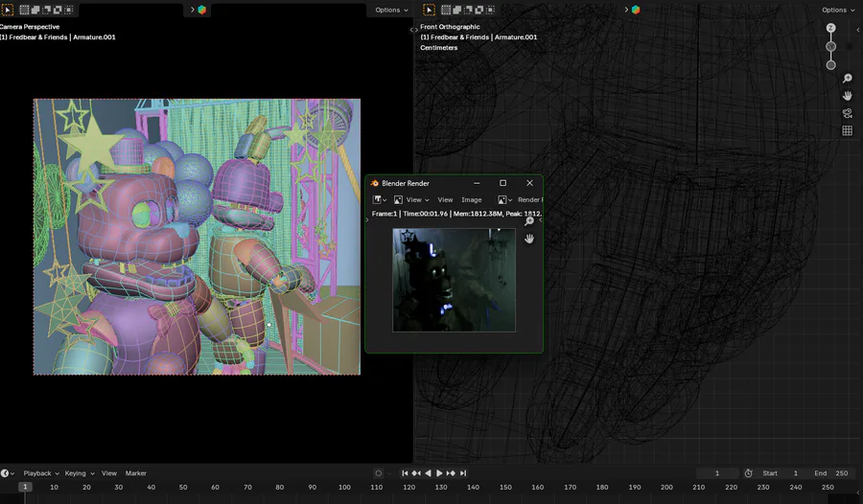Click the camera render view in left viewport
This screenshot has width=863, height=504.
pos(197,237)
